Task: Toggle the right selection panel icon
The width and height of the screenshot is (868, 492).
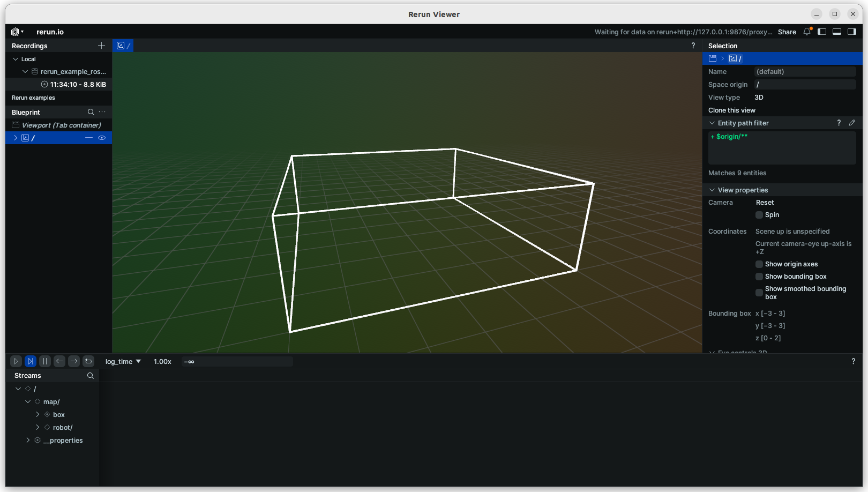Action: 852,32
